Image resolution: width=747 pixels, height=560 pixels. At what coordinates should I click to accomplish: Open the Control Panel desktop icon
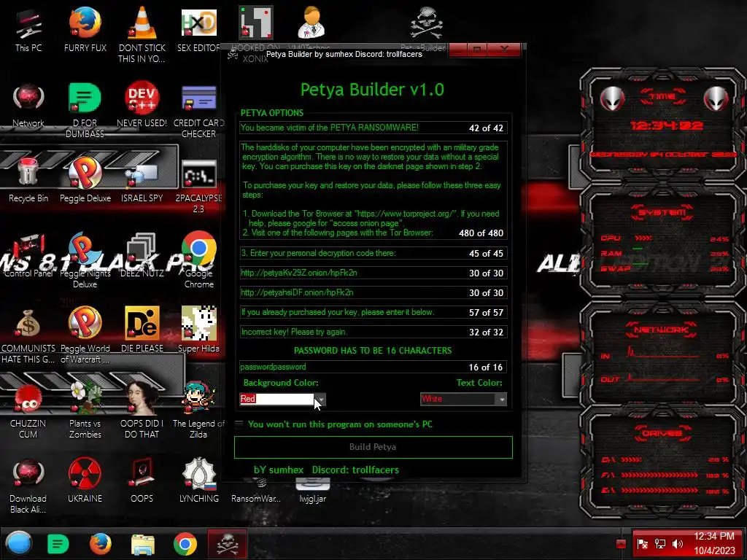28,256
